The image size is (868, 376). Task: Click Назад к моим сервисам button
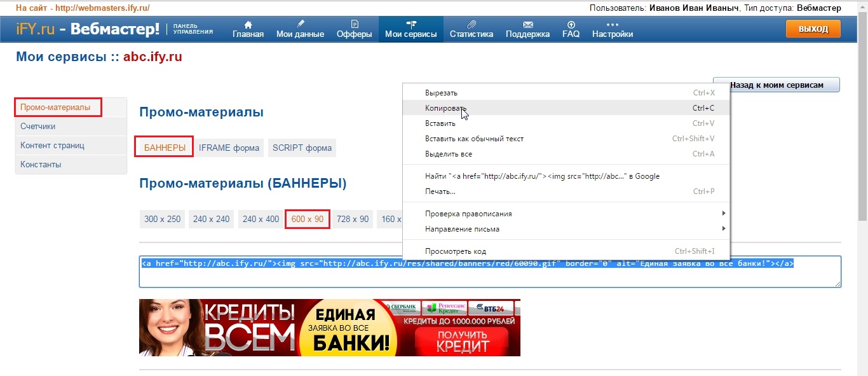[x=776, y=85]
